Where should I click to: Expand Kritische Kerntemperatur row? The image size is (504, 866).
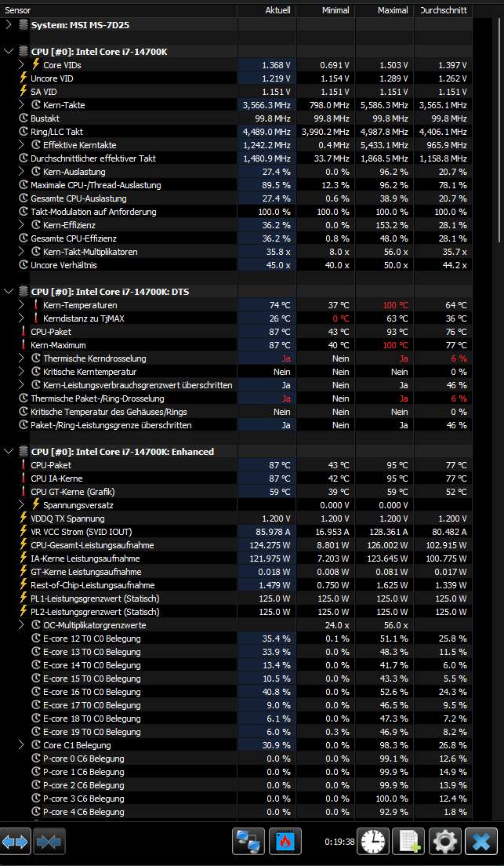[21, 372]
